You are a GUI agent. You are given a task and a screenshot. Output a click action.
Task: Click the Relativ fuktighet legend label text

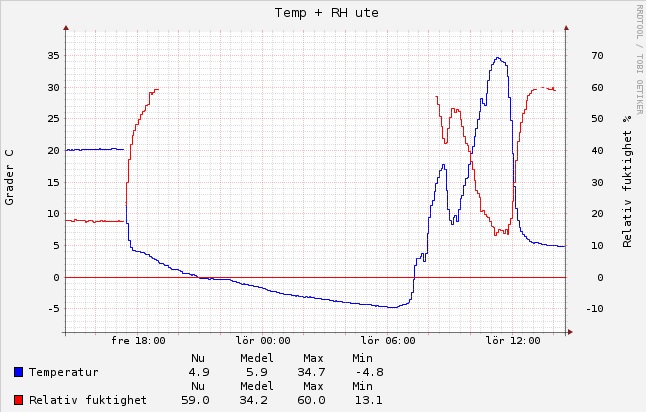(87, 400)
